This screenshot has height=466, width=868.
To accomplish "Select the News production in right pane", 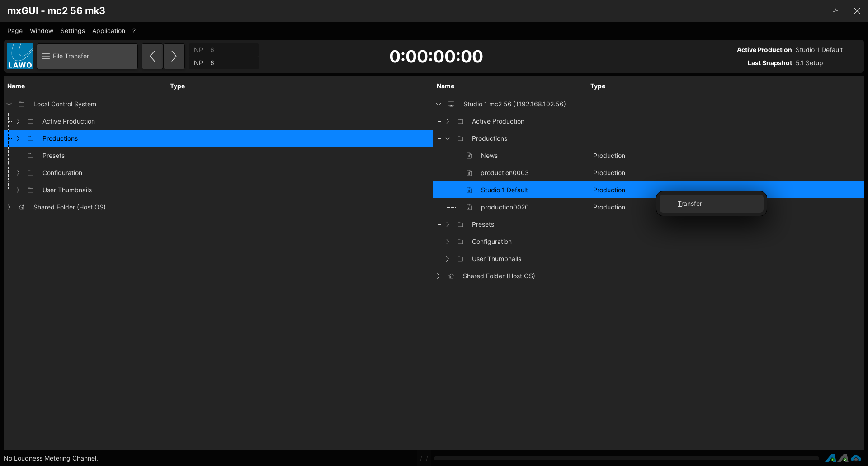I will (x=489, y=156).
